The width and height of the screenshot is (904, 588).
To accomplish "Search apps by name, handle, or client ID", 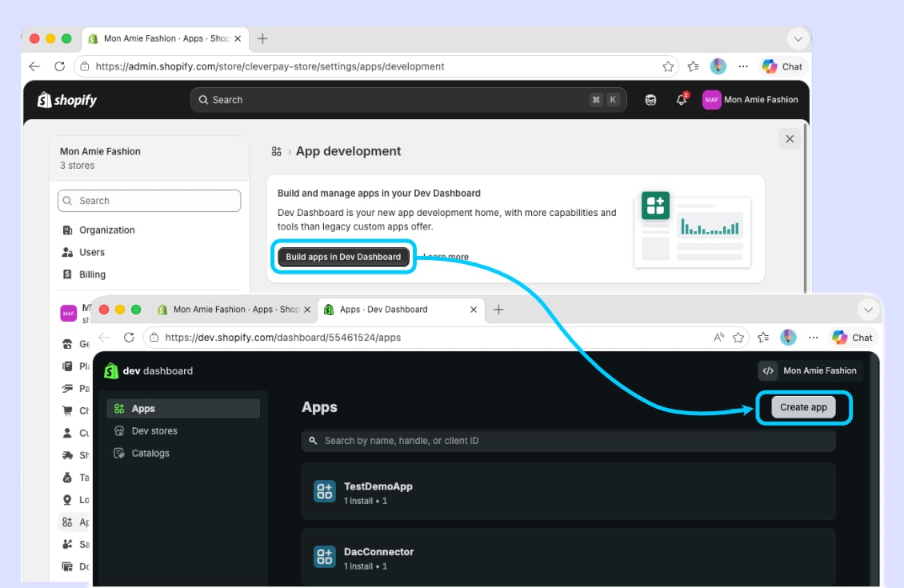I will click(569, 441).
